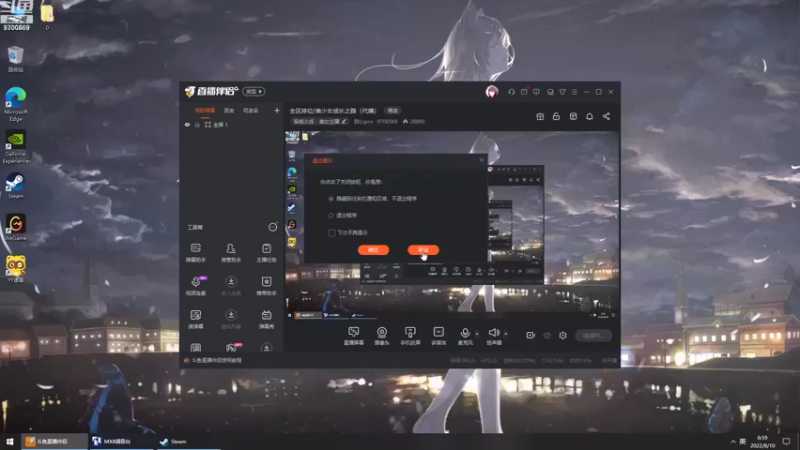Switch to the third scene tab
Screen dimensions: 800x450
[251, 111]
